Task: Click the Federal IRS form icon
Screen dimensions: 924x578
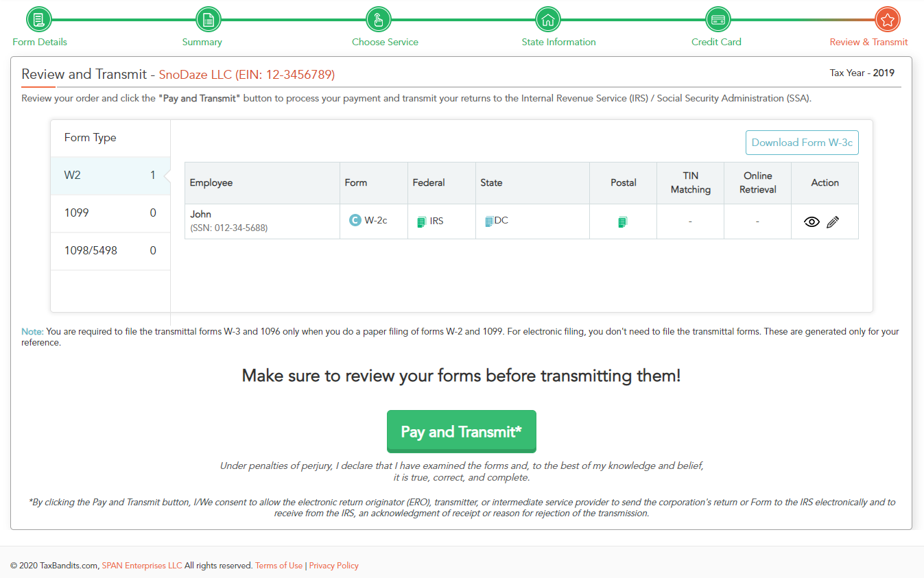Action: 421,221
